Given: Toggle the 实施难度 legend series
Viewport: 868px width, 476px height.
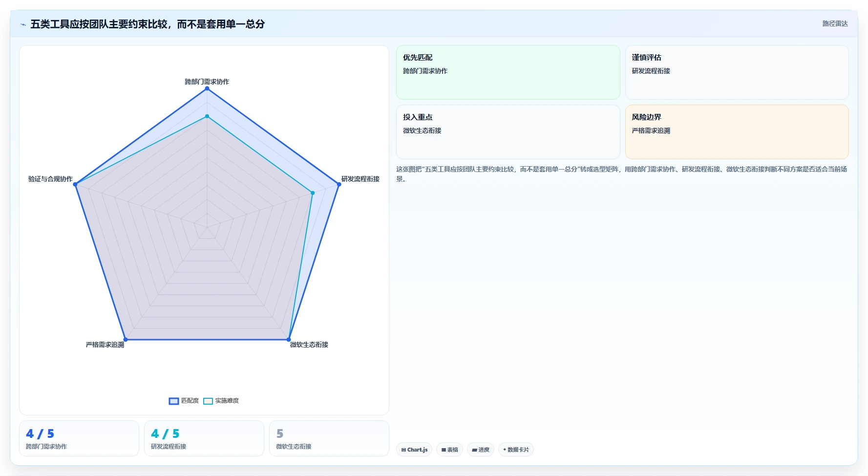Looking at the screenshot, I should click(x=221, y=401).
